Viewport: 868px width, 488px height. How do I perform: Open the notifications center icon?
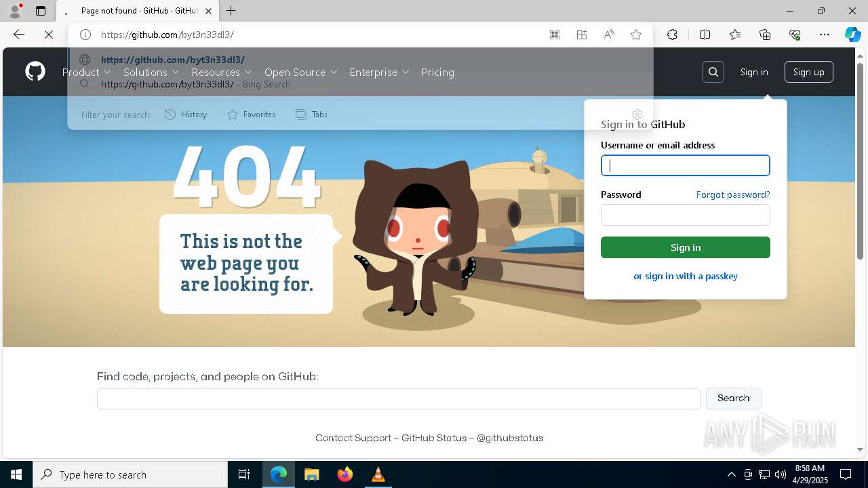846,474
